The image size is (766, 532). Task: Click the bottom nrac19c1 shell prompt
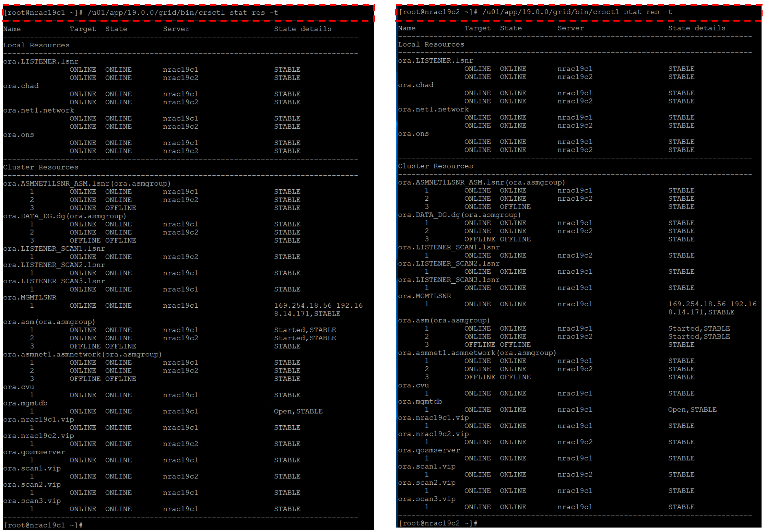pyautogui.click(x=43, y=525)
